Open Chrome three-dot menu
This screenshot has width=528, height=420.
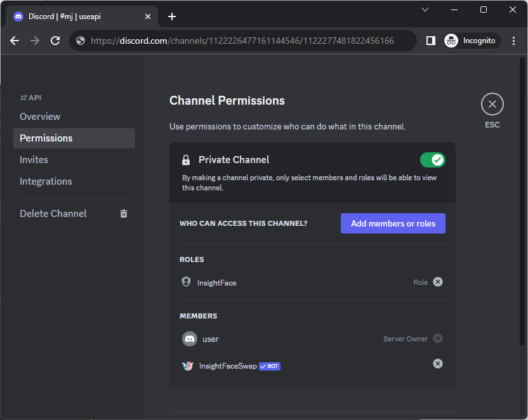click(x=513, y=41)
